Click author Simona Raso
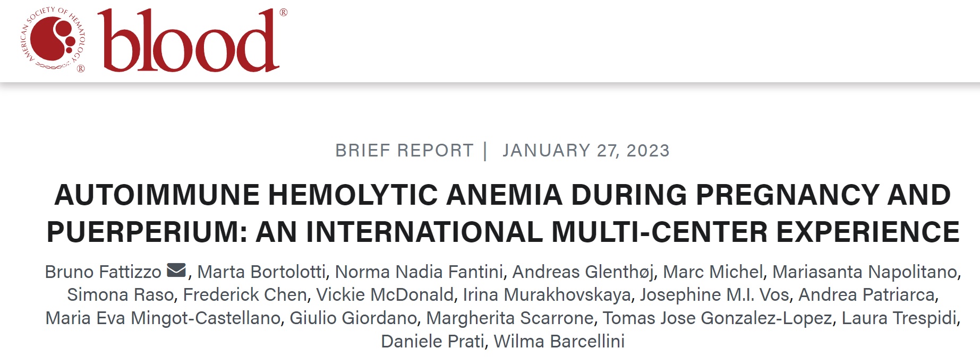980x357 pixels. 121,295
